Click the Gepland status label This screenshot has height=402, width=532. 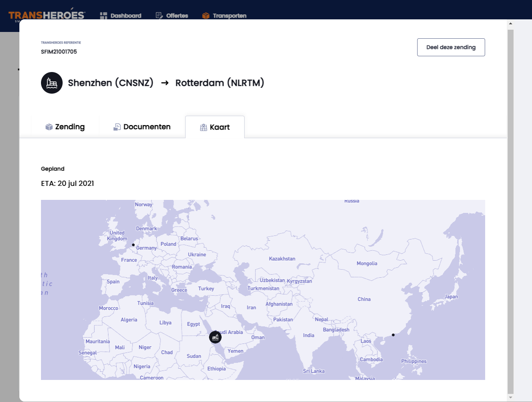click(53, 169)
